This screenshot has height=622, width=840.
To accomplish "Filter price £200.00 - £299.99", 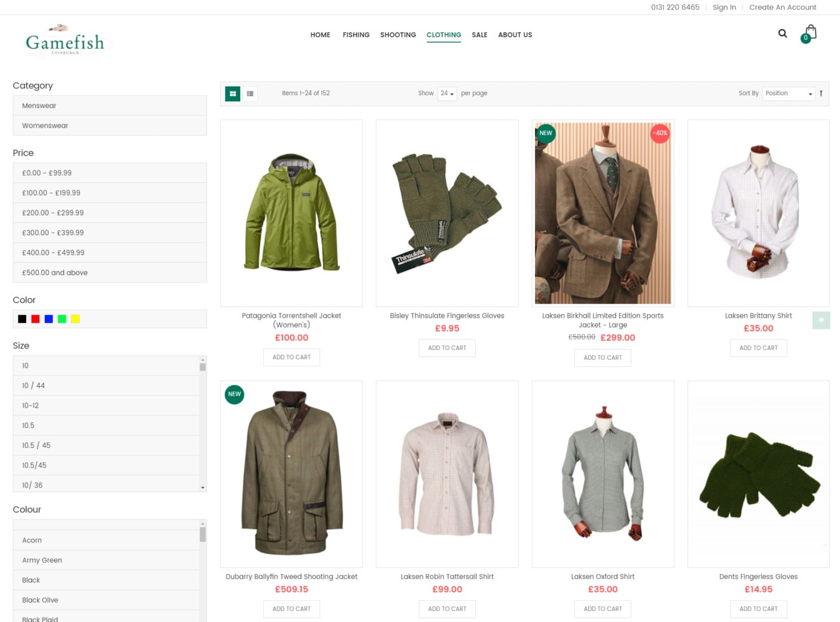I will point(110,213).
